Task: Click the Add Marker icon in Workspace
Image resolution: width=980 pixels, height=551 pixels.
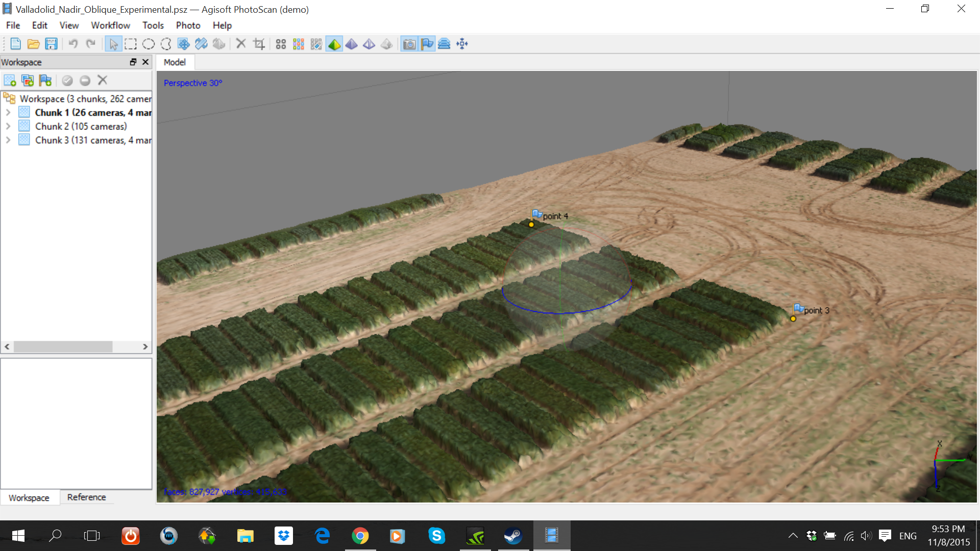Action: 45,81
